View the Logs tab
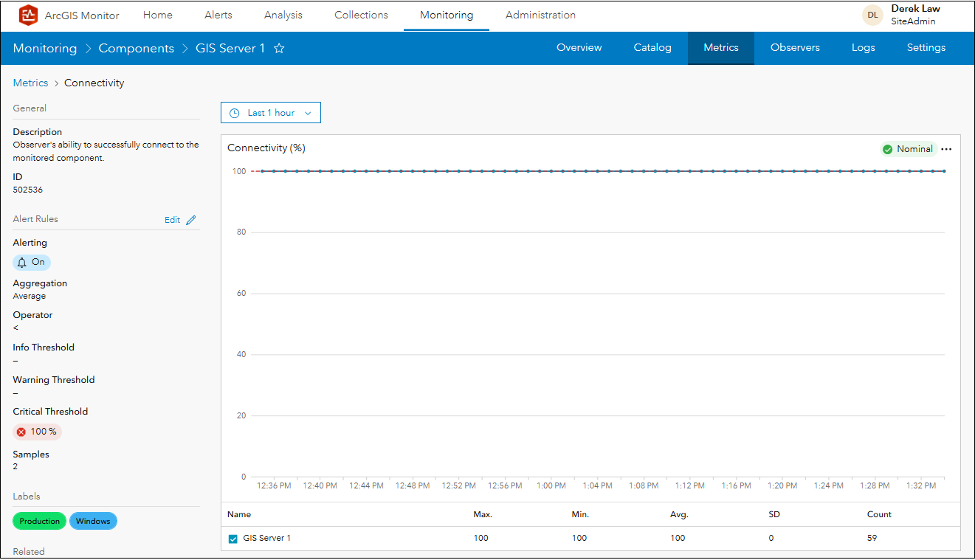The image size is (975, 560). point(863,48)
